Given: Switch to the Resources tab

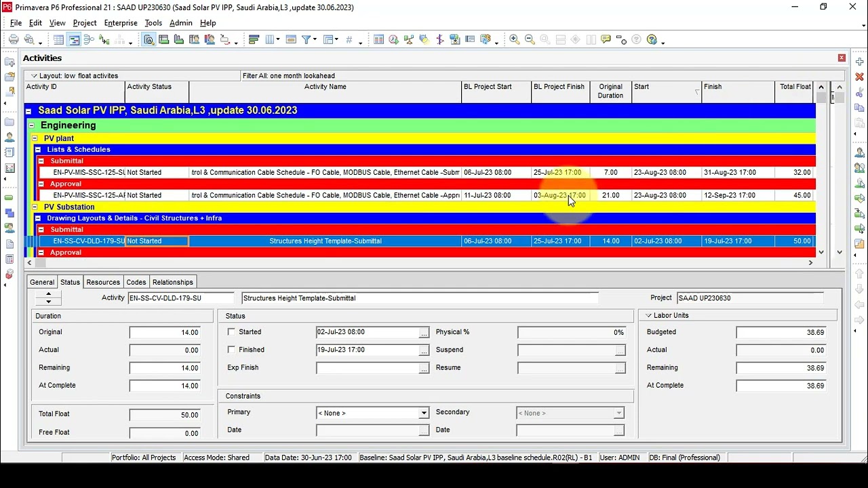Looking at the screenshot, I should (103, 282).
